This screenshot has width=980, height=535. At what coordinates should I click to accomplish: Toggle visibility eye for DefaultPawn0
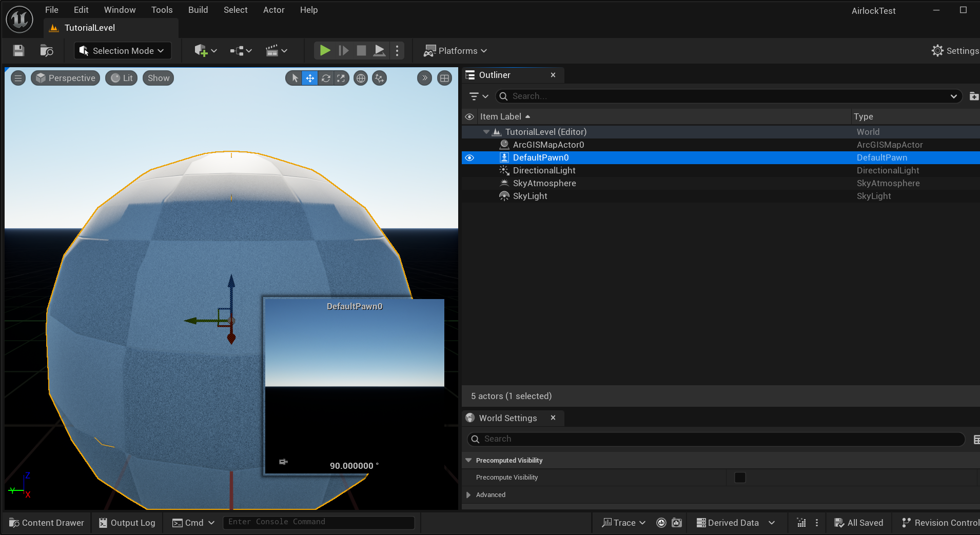[x=469, y=157]
